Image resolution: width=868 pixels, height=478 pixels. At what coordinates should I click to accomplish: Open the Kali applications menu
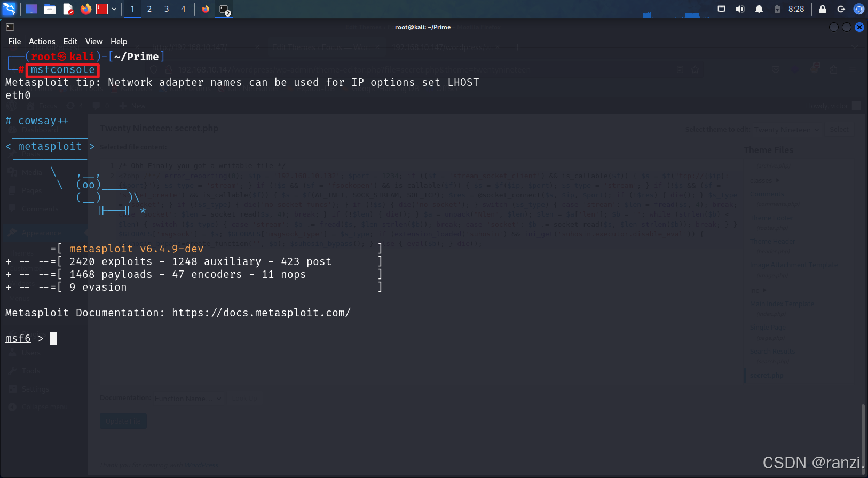pos(10,9)
